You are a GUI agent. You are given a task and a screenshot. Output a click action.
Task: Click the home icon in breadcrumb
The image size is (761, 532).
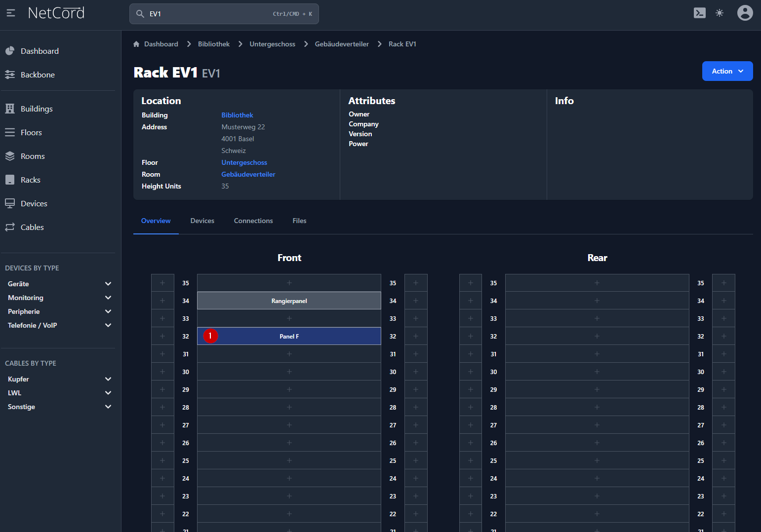(136, 44)
